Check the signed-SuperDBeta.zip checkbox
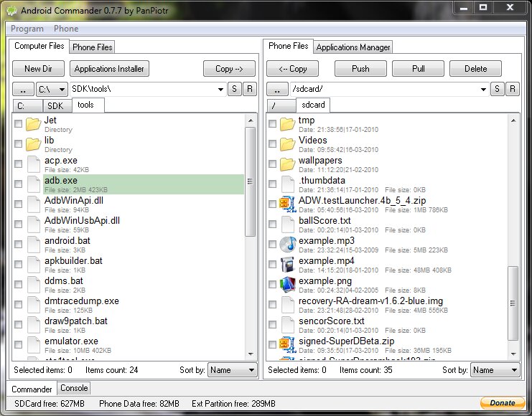532x416 pixels. coord(272,345)
